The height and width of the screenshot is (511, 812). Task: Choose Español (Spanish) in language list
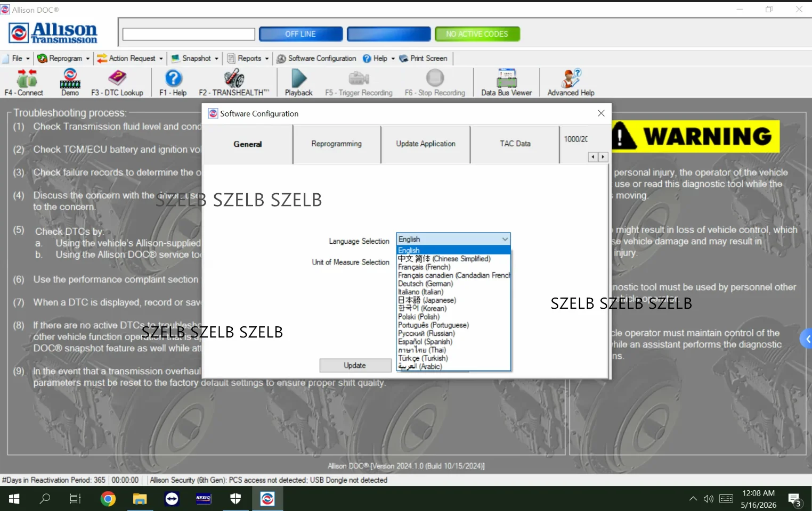(x=425, y=342)
